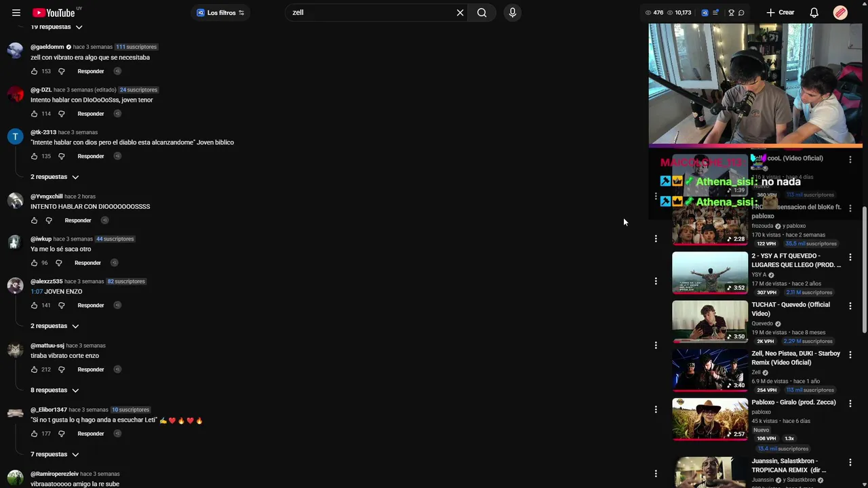868x488 pixels.
Task: Click the 111 suscriptores badge of @gaeldomm
Action: (x=136, y=47)
